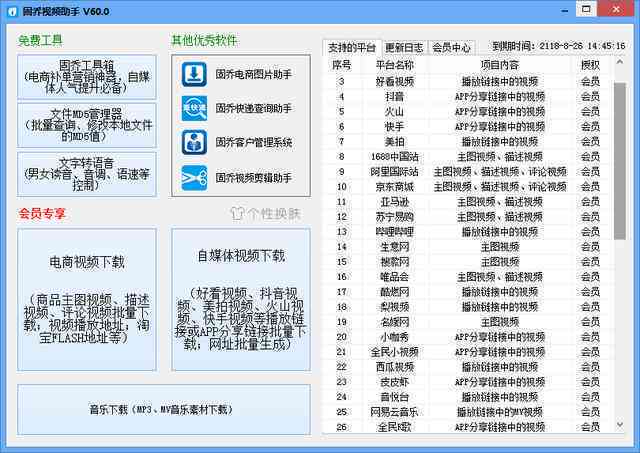Select the 快手 row
This screenshot has width=640, height=453.
click(467, 127)
